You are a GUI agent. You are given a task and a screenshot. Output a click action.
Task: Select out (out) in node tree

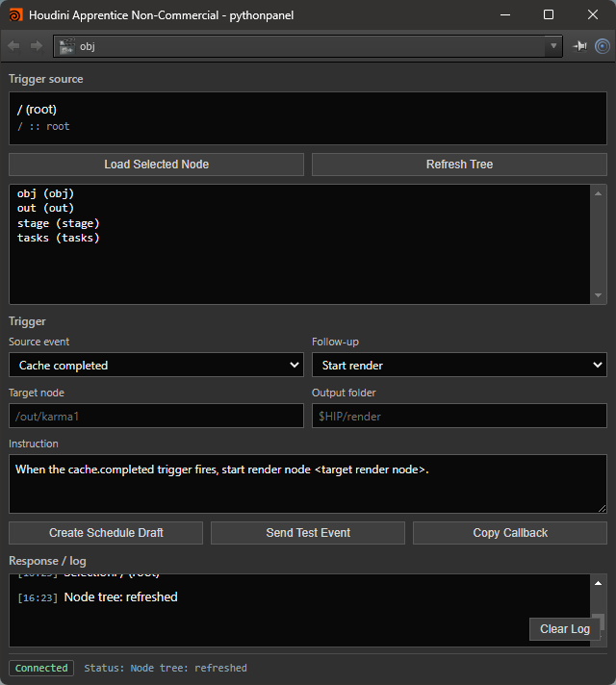click(x=45, y=208)
